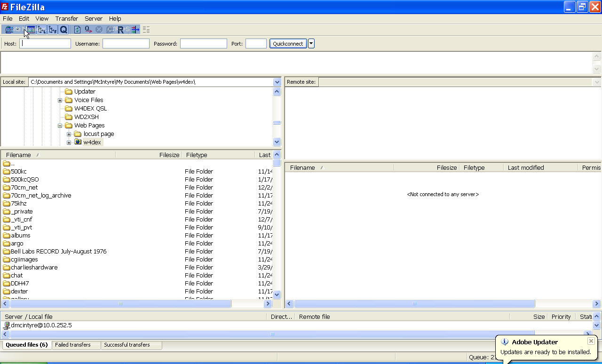This screenshot has height=364, width=602.
Task: Open the Help menu
Action: [x=115, y=18]
